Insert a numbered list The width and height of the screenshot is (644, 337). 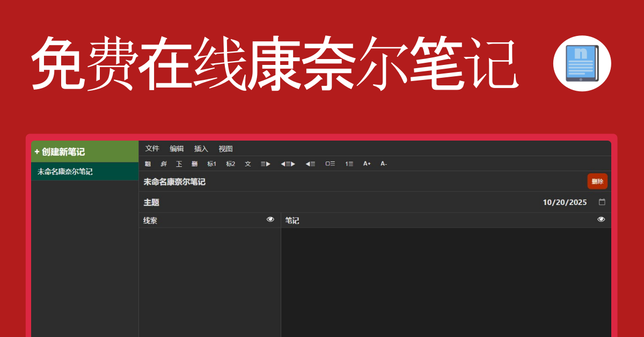click(349, 164)
